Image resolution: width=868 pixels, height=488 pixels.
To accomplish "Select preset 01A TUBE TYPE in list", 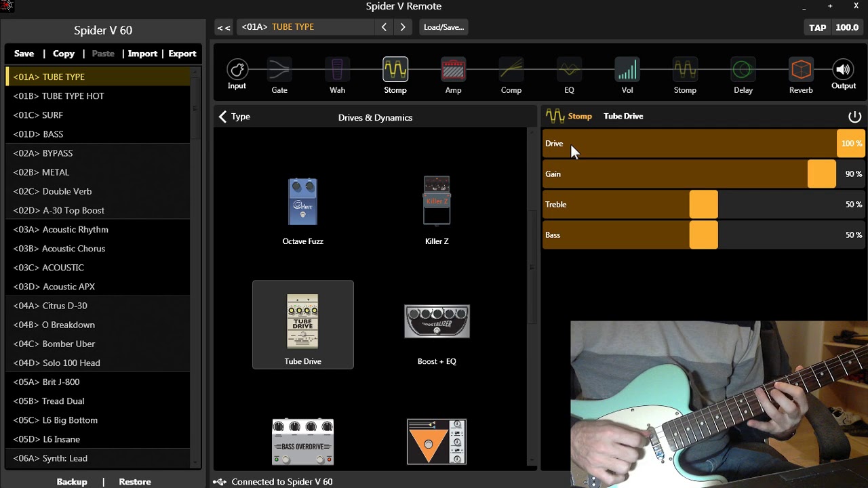I will [98, 77].
